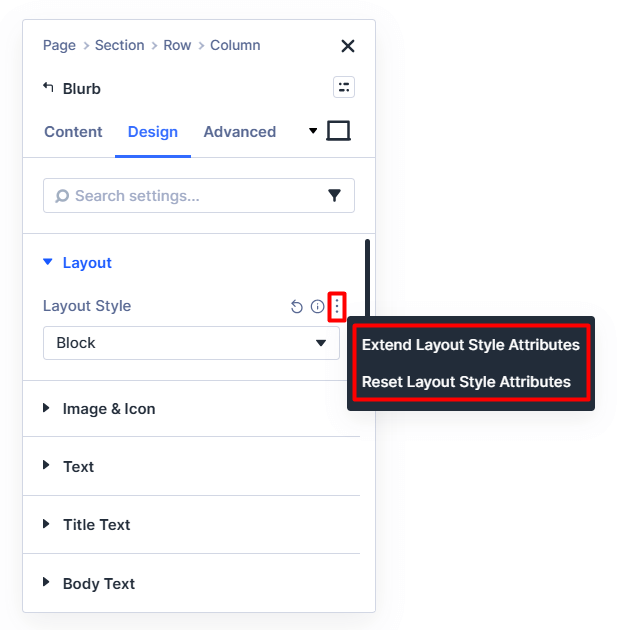Click the desktop device view icon
The image size is (620, 630).
pyautogui.click(x=339, y=131)
